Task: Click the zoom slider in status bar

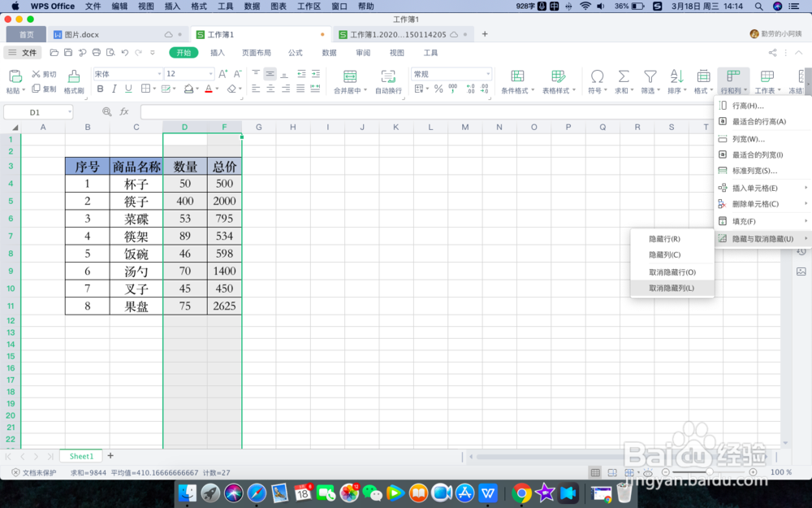Action: click(x=709, y=472)
